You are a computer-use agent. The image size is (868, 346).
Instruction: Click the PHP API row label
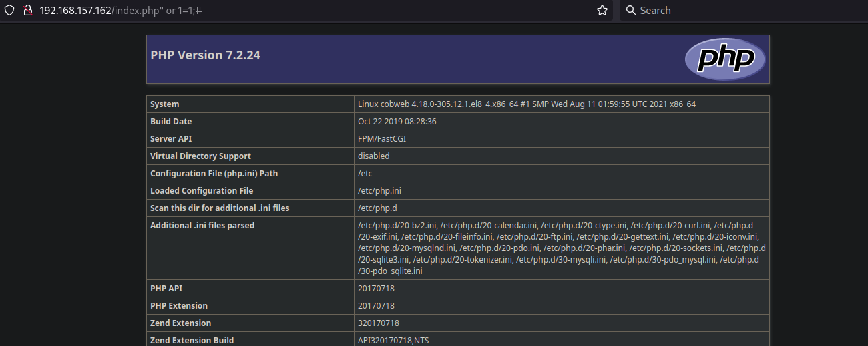pyautogui.click(x=166, y=289)
